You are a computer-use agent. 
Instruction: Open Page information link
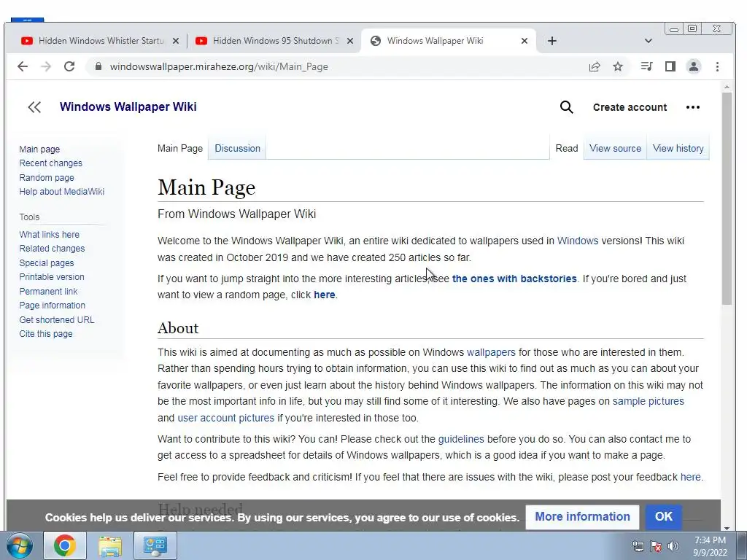coord(52,306)
